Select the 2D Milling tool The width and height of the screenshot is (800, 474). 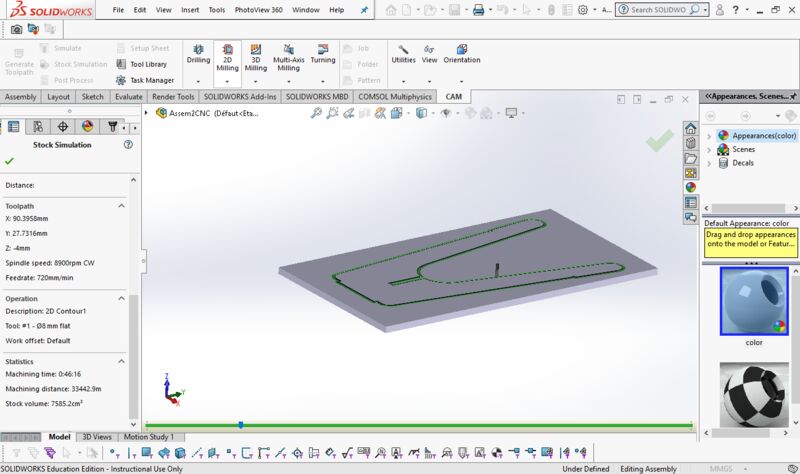click(227, 58)
